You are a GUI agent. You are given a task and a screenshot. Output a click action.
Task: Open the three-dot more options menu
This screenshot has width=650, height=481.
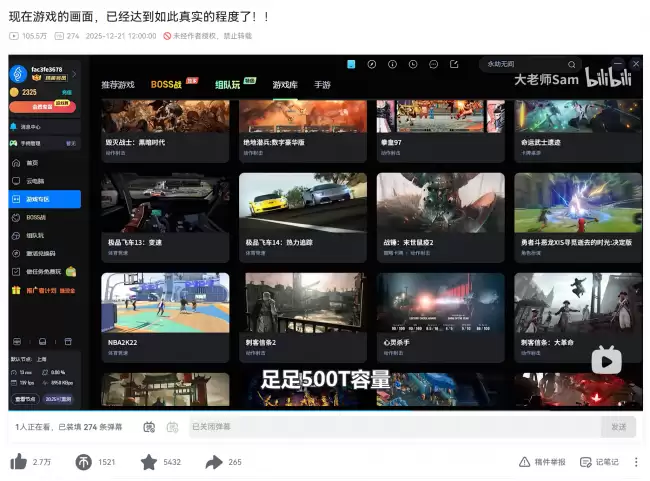tap(636, 462)
